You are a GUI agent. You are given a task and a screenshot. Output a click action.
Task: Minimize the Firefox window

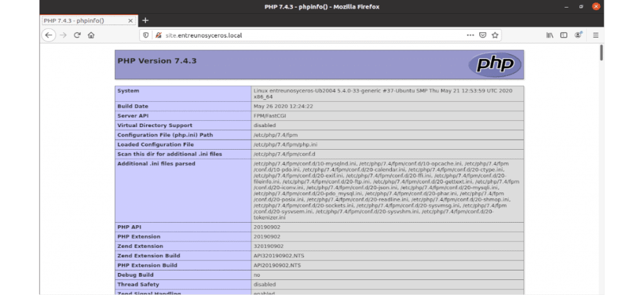[x=567, y=6]
